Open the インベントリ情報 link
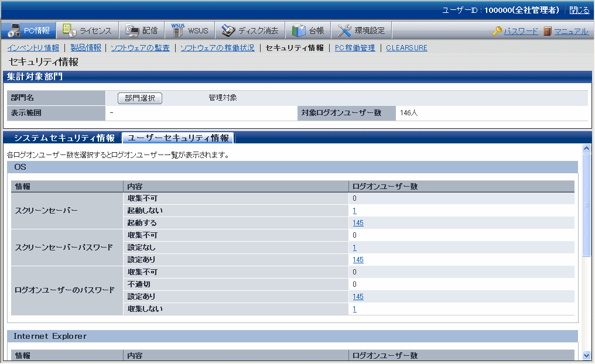 coord(33,48)
